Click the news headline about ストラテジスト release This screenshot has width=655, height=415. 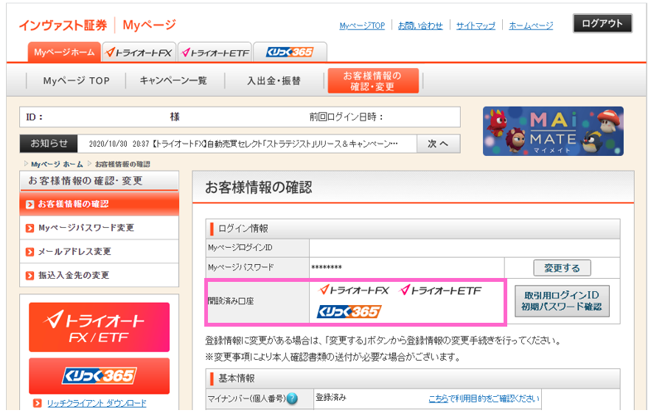point(243,144)
